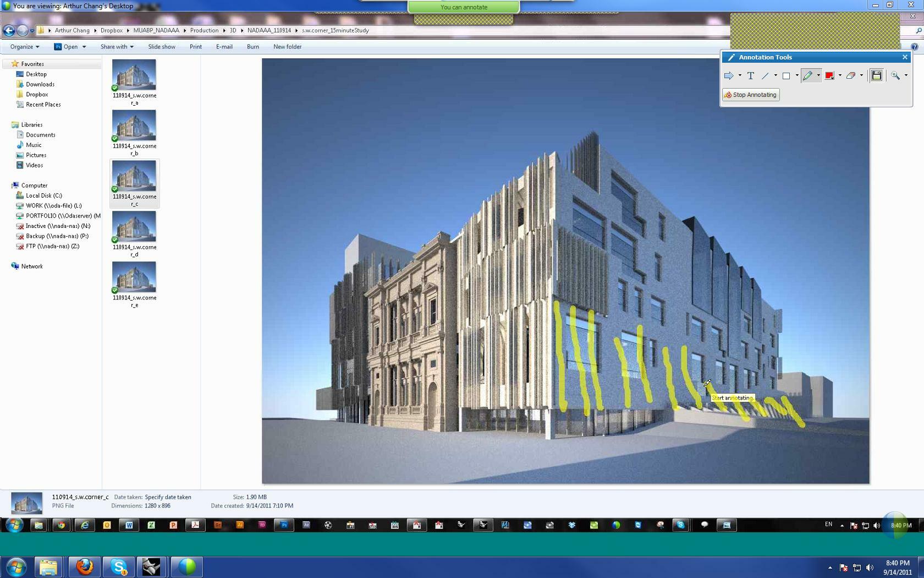Open Dropbox in Favorites sidebar
This screenshot has height=578, width=924.
coord(37,95)
